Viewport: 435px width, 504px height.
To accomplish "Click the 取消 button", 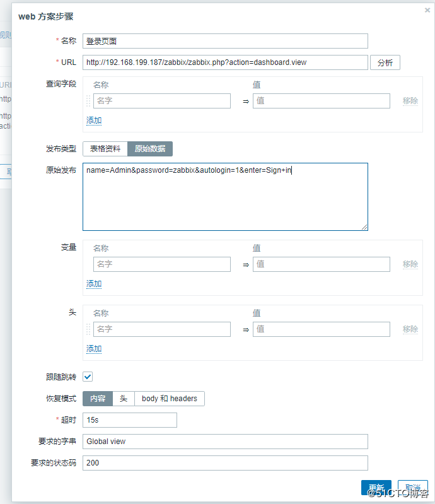I will [413, 488].
